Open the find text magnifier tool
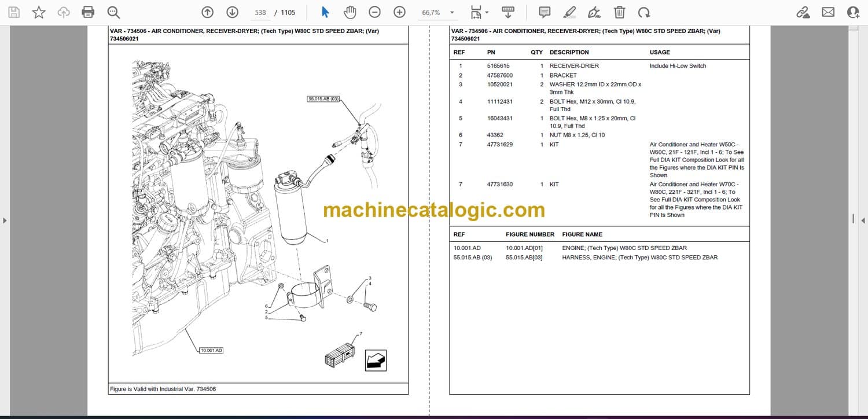 [113, 12]
